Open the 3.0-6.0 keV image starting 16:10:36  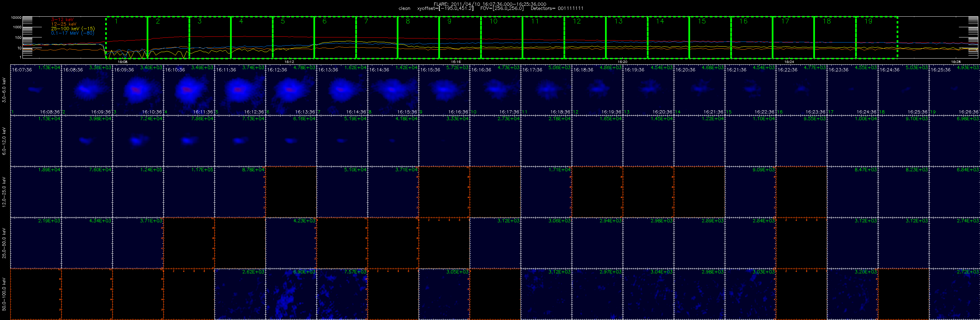(189, 90)
